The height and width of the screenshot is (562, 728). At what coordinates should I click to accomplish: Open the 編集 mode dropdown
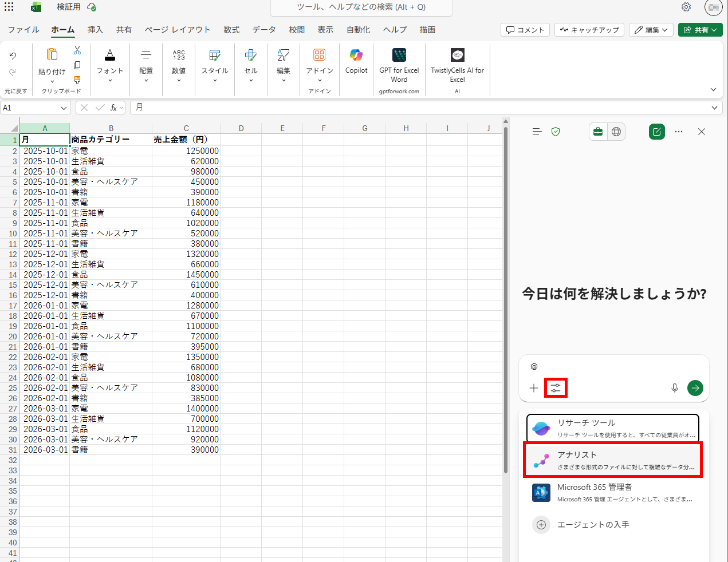651,30
